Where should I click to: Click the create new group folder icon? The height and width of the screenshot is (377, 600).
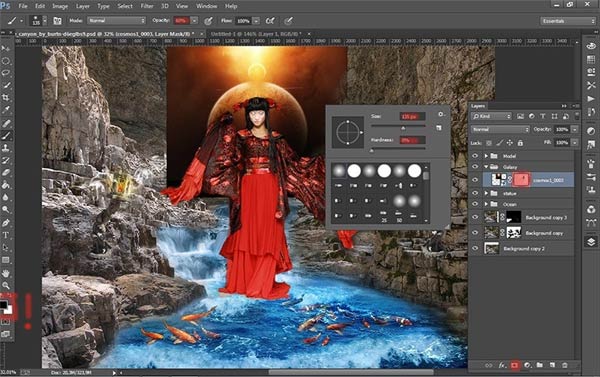point(540,365)
